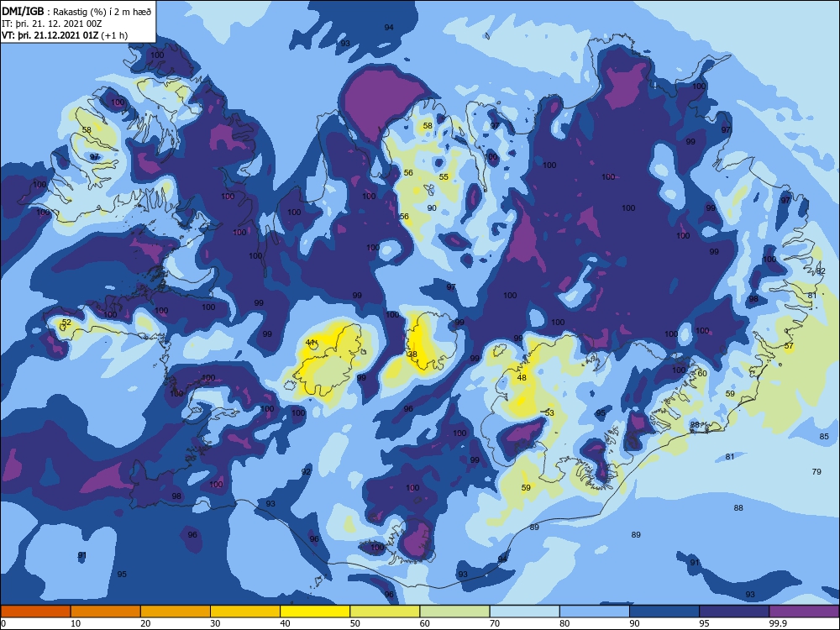Viewport: 840px width, 630px height.
Task: Click the map value 92
Action: [306, 471]
